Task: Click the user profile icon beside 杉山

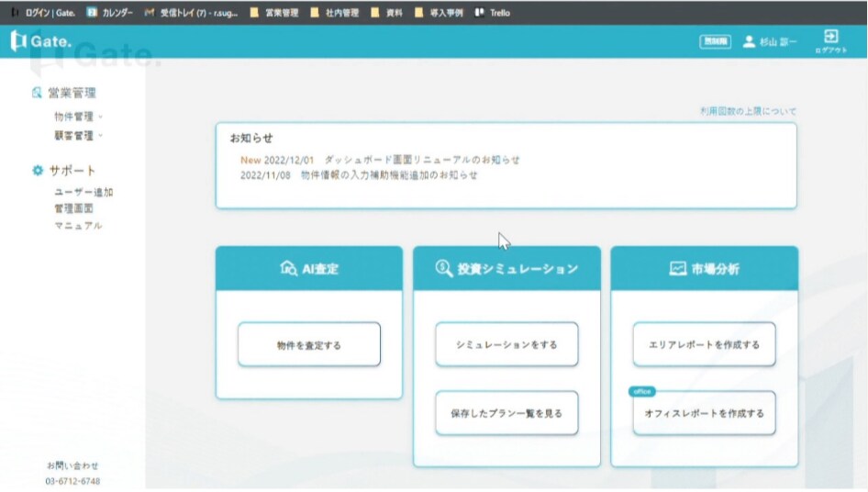Action: click(749, 41)
